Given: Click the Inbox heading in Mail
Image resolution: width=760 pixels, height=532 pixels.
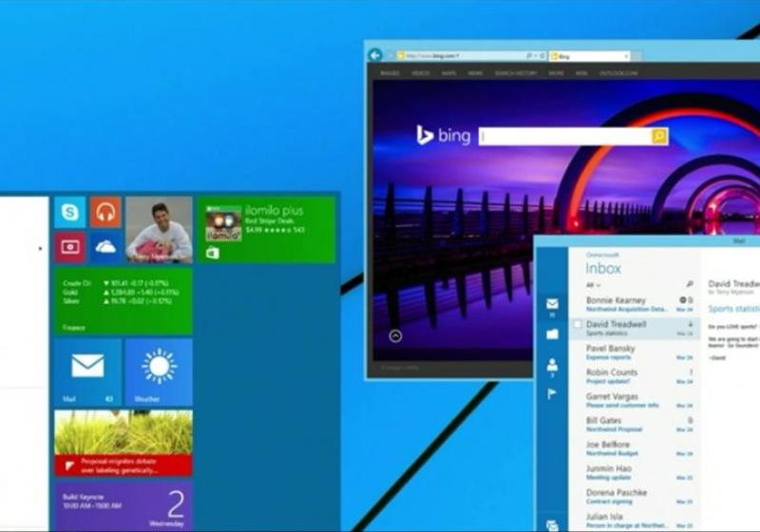Looking at the screenshot, I should pyautogui.click(x=603, y=268).
